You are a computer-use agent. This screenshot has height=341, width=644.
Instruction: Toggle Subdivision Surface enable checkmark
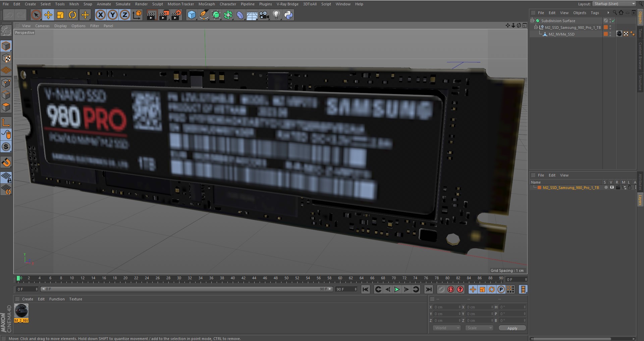(x=613, y=20)
